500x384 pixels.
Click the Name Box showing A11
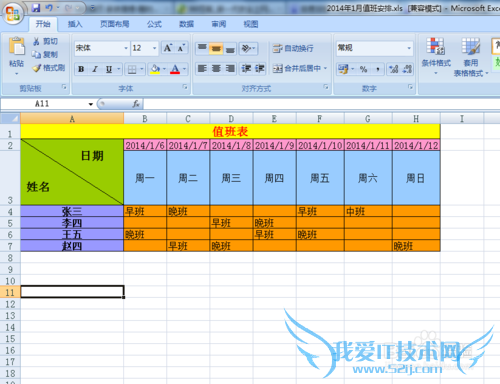[44, 104]
